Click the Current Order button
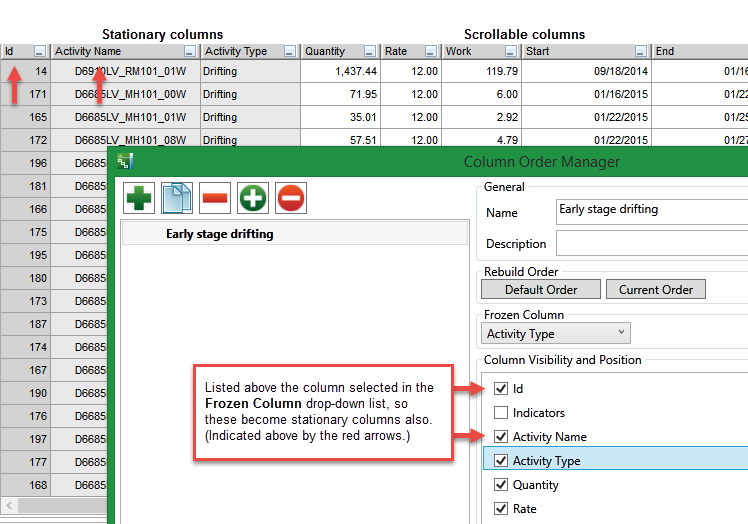This screenshot has width=748, height=524. pyautogui.click(x=655, y=290)
